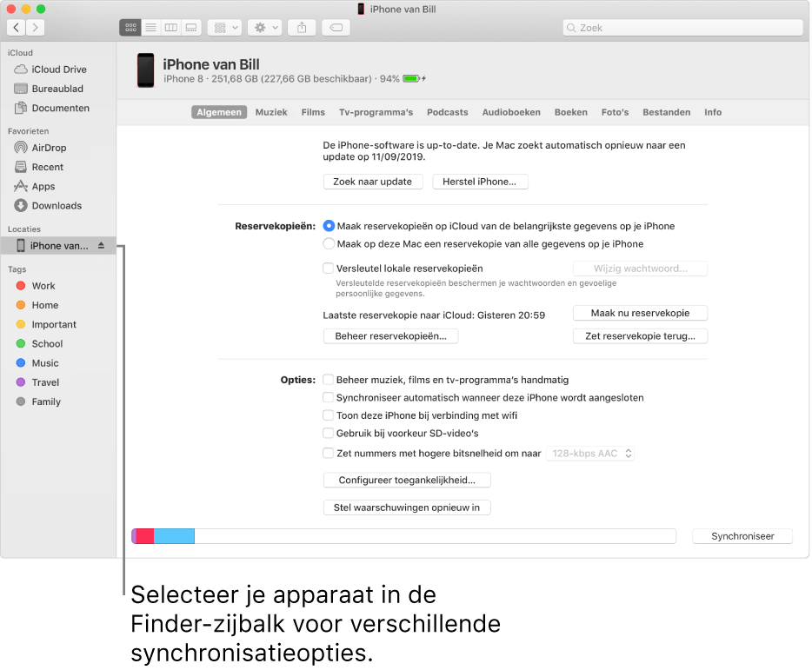Toggle Synchroniseer automatisch checkbox
The image size is (812, 670).
[x=329, y=397]
